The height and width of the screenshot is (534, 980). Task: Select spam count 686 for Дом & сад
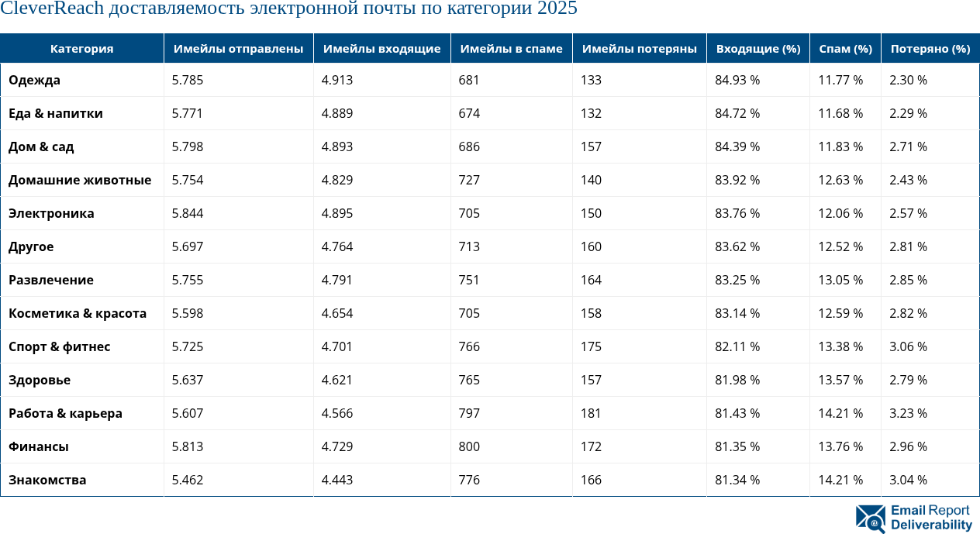tap(469, 146)
